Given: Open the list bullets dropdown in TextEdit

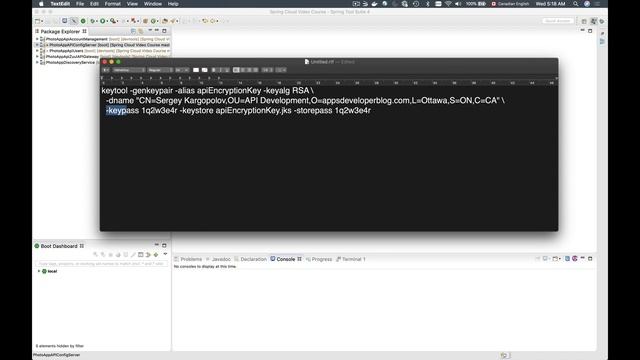Looking at the screenshot, I should pos(281,70).
